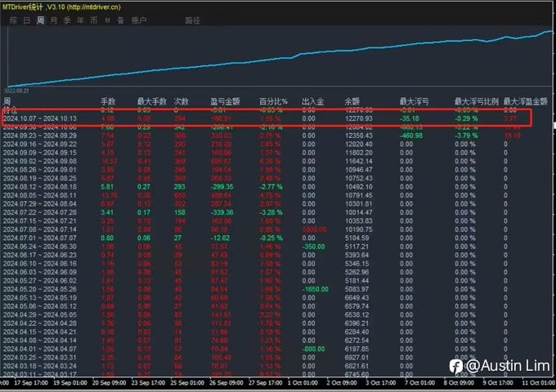Open the 备 tab
The width and height of the screenshot is (556, 392).
coord(121,20)
